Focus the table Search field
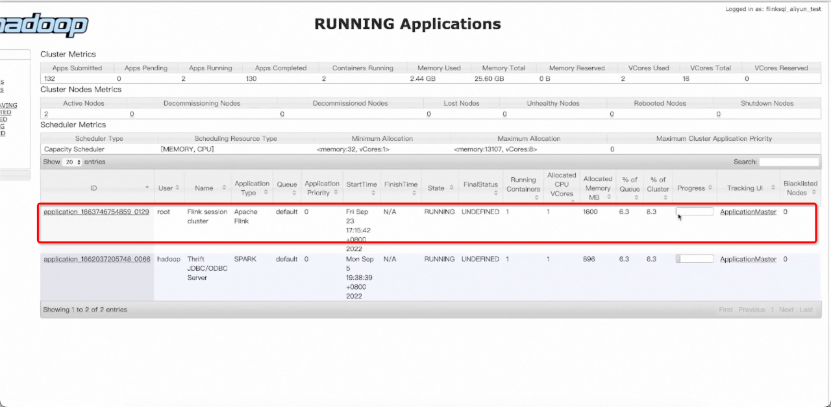 tap(788, 162)
